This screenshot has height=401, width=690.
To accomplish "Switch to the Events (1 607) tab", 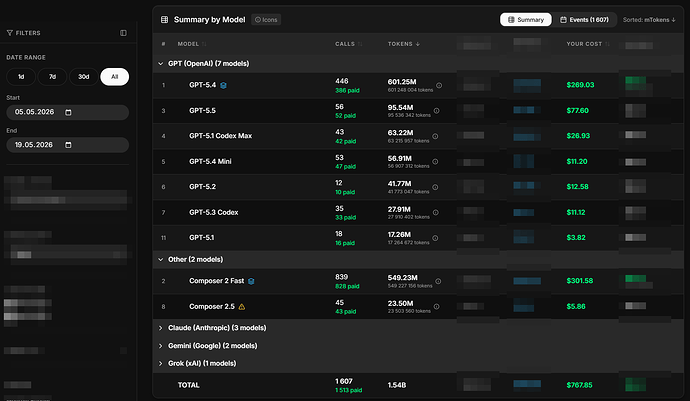I will [584, 20].
